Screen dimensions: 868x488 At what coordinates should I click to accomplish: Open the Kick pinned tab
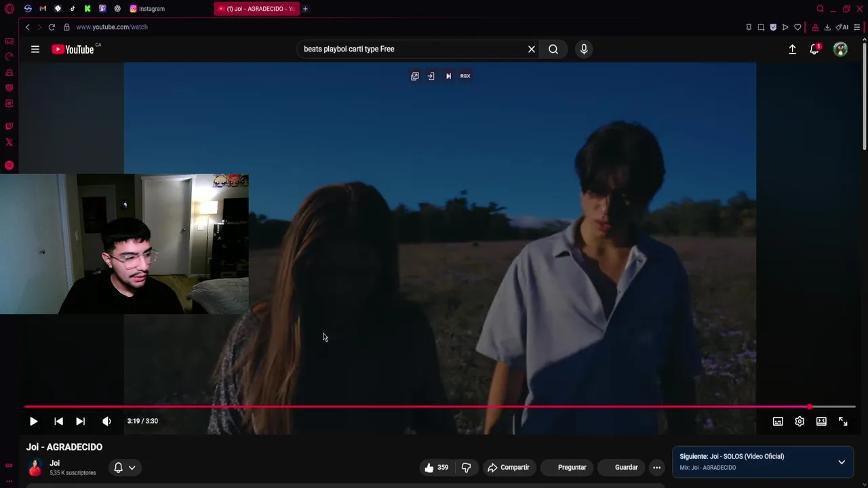[87, 9]
